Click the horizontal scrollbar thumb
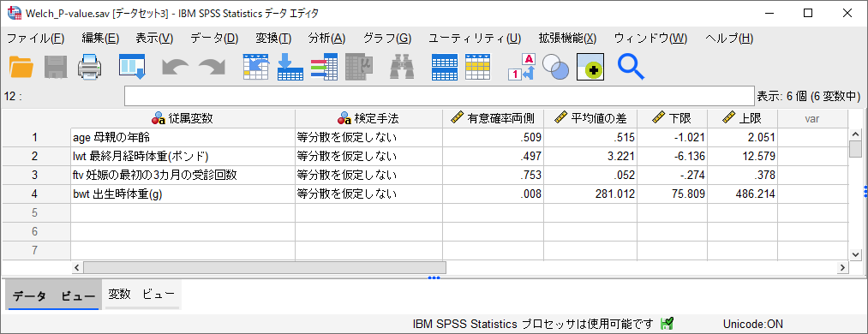Screen dimensions: 868x334 [265, 268]
